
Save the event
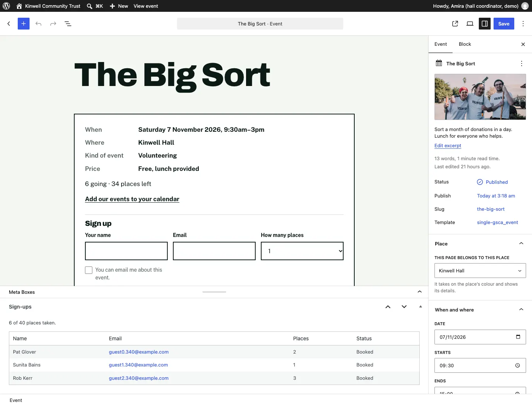(x=504, y=24)
